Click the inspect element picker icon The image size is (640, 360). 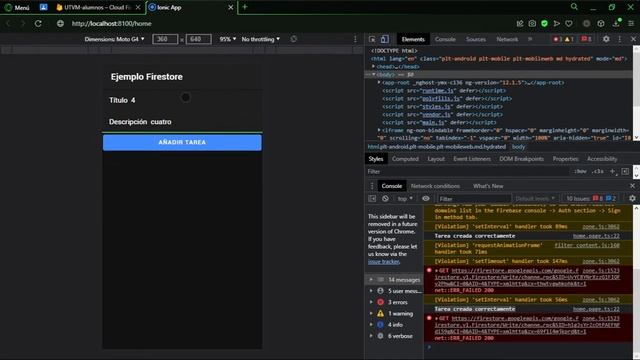point(372,39)
